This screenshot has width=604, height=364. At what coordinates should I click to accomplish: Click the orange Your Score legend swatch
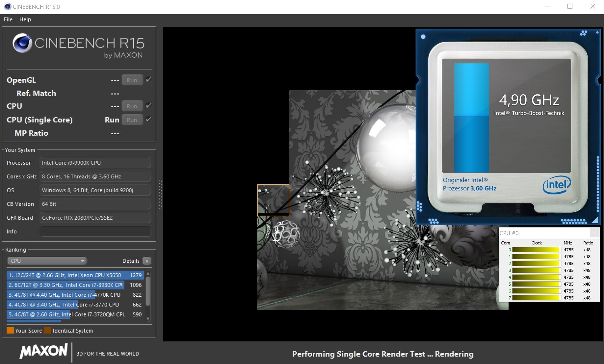coord(10,330)
